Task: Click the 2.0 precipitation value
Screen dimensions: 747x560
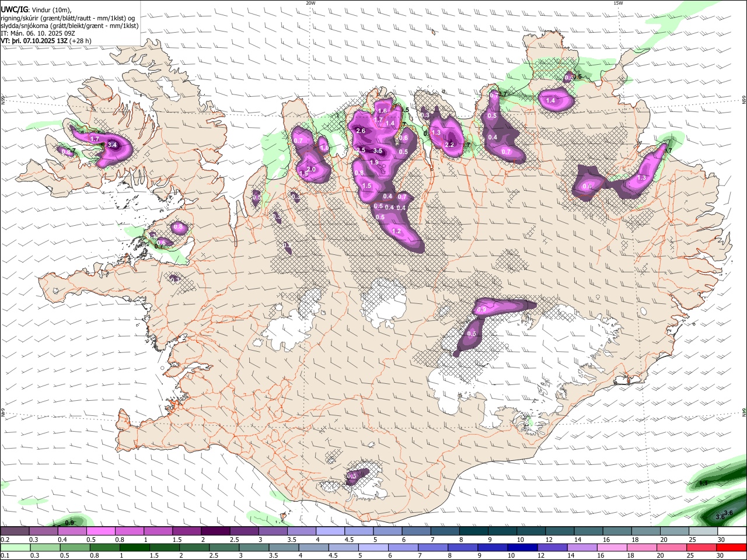Action: [x=311, y=170]
